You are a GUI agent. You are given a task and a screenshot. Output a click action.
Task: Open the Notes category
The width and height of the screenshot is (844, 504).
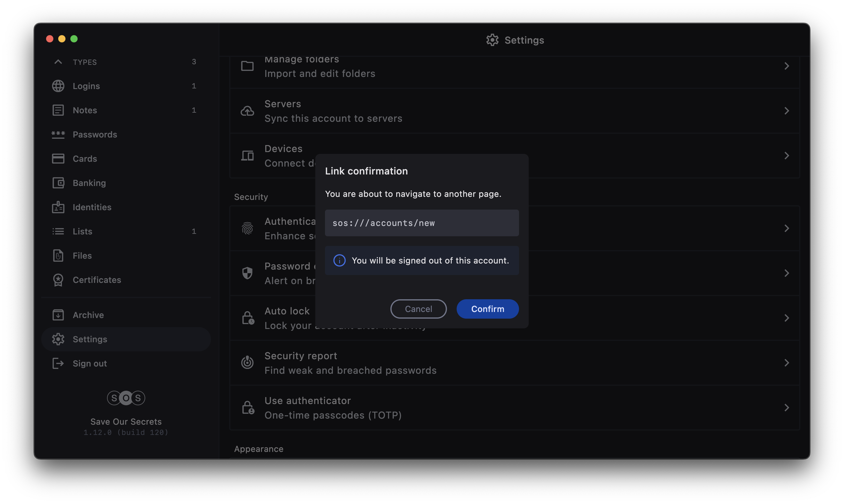click(126, 110)
